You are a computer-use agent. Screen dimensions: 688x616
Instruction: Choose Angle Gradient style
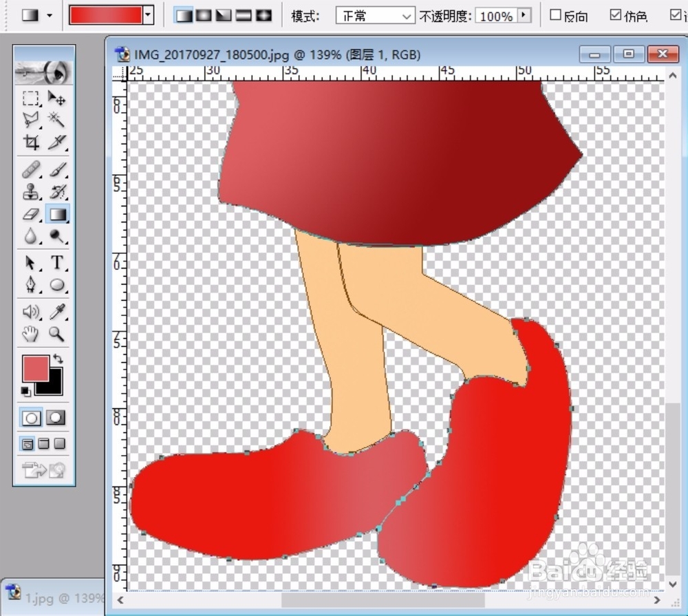point(224,16)
